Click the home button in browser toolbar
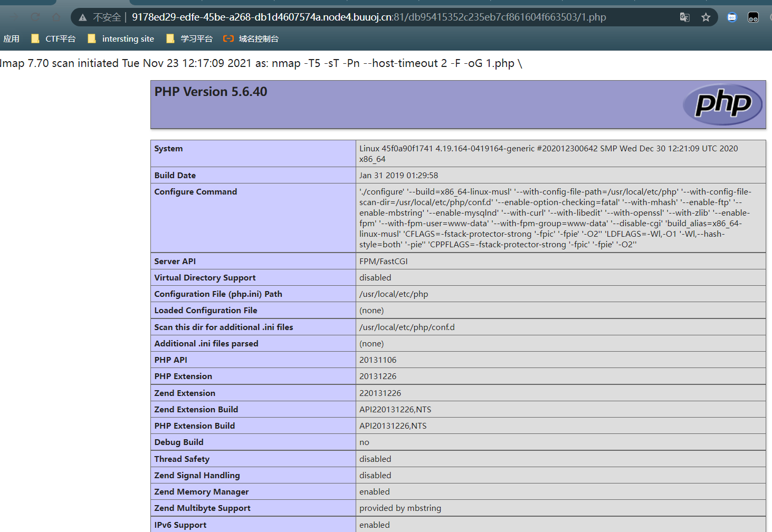This screenshot has width=772, height=532. 56,17
